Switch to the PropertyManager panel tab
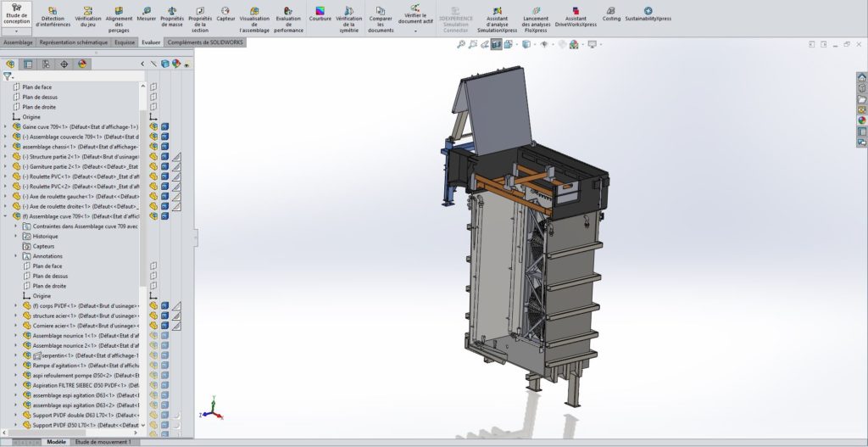 click(28, 64)
